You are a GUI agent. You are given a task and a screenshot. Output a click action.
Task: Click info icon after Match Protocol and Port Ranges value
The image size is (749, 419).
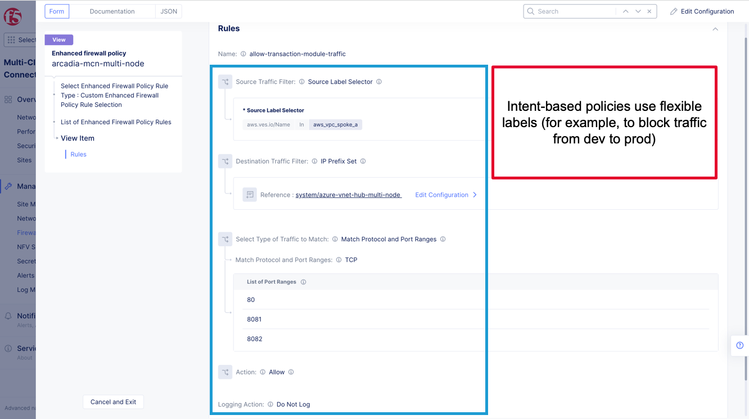click(x=443, y=239)
